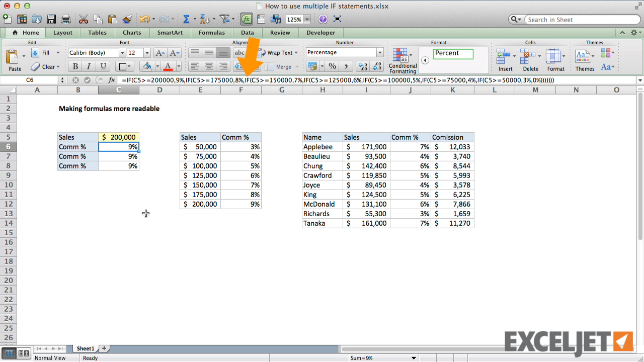Open the zoom percentage dropdown

tap(307, 20)
